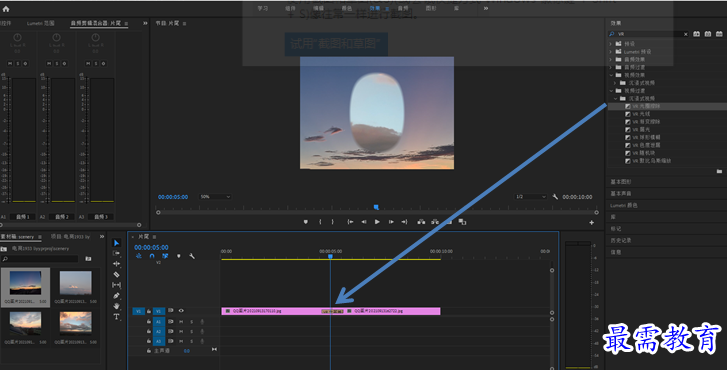Viewport: 727px width, 370px height.
Task: Select the Ripple Edit tool
Action: [116, 263]
